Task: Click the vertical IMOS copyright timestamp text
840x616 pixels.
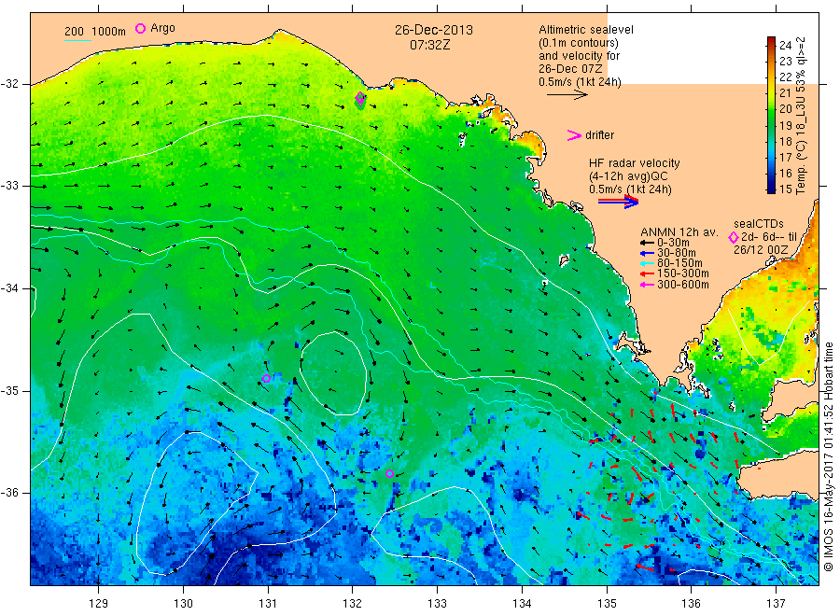Action: click(x=828, y=457)
